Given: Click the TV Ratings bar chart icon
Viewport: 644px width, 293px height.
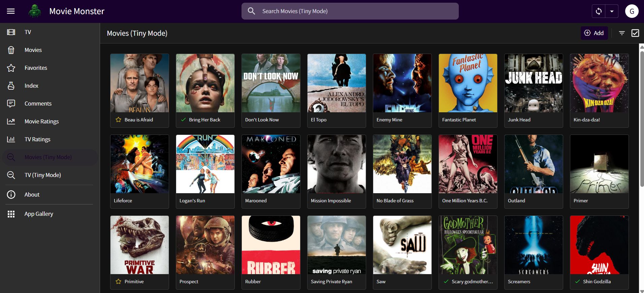Looking at the screenshot, I should [11, 139].
